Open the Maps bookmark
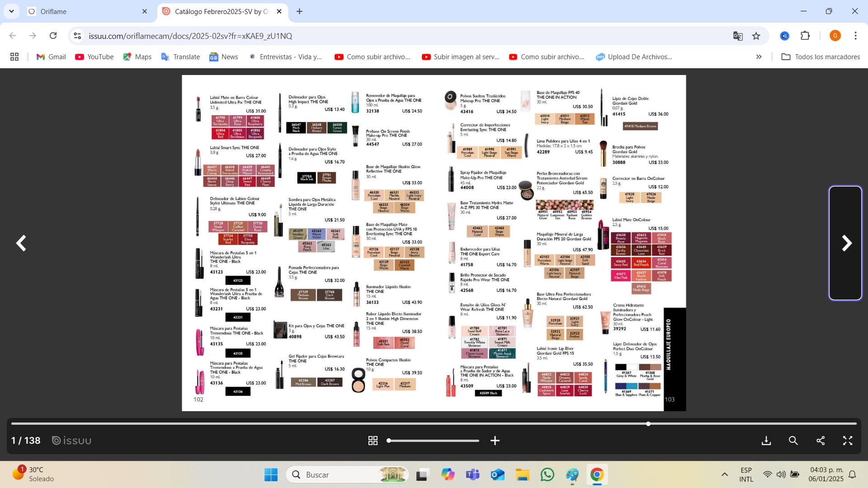 (x=137, y=56)
